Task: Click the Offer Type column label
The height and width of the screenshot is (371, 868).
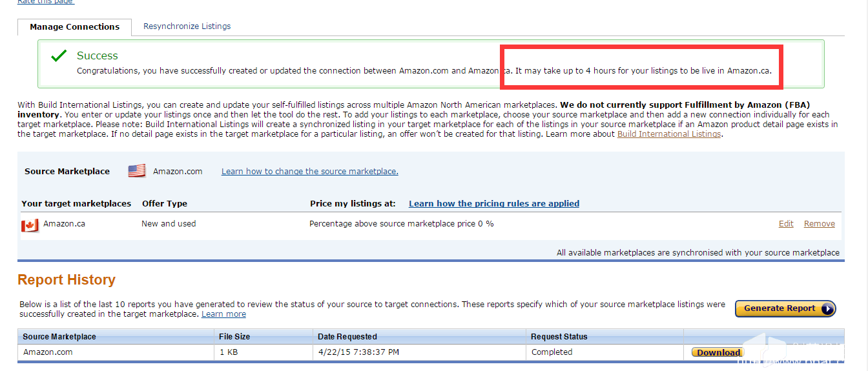Action: click(x=165, y=204)
